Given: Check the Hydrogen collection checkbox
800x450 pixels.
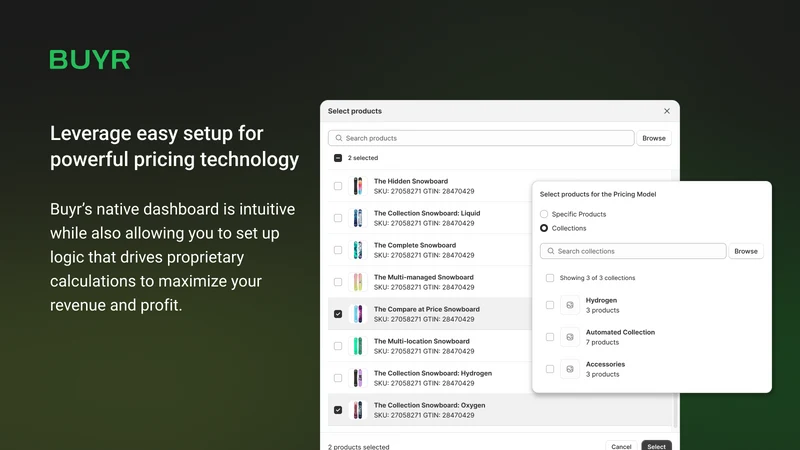Looking at the screenshot, I should coord(549,305).
